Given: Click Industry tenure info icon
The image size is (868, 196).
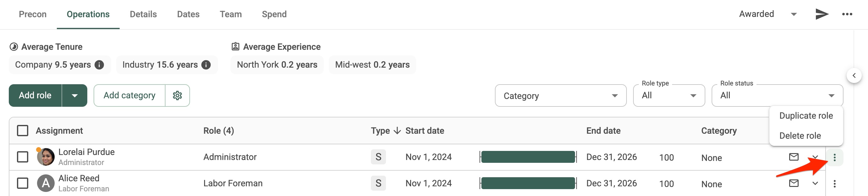Looking at the screenshot, I should click(x=206, y=65).
